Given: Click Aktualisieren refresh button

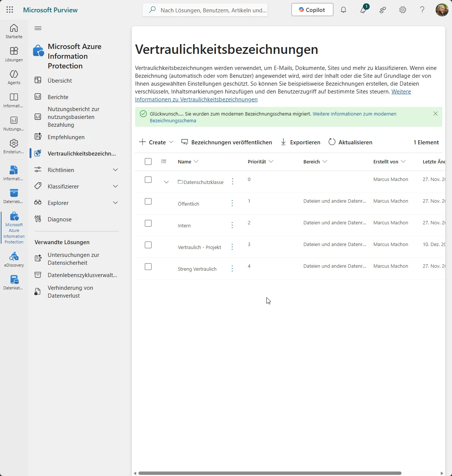Looking at the screenshot, I should tap(350, 142).
